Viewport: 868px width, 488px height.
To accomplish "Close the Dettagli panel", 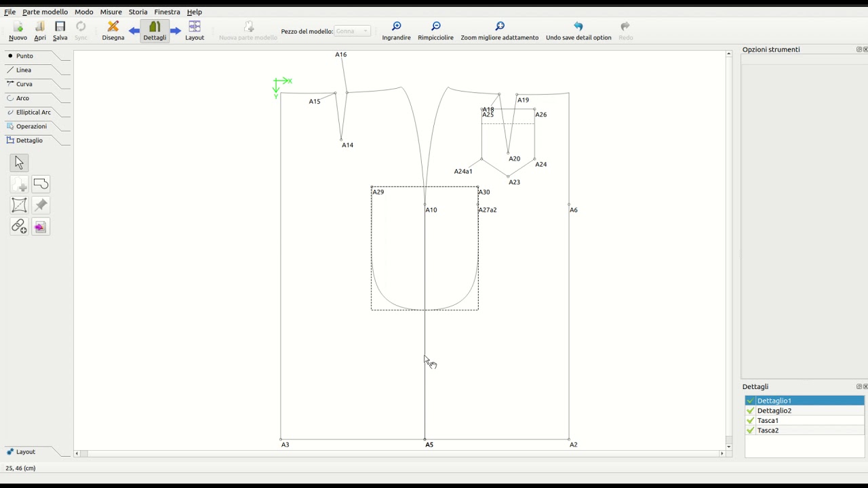I will click(x=865, y=386).
